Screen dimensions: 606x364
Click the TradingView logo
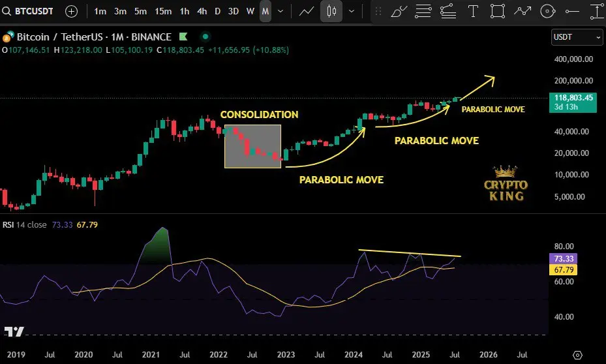pyautogui.click(x=14, y=331)
